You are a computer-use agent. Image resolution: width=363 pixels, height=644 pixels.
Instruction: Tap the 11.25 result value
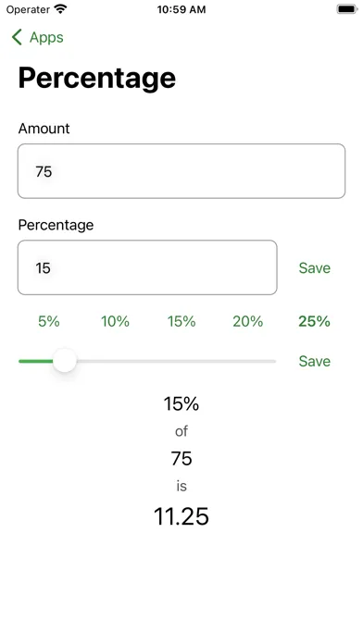[x=181, y=516]
